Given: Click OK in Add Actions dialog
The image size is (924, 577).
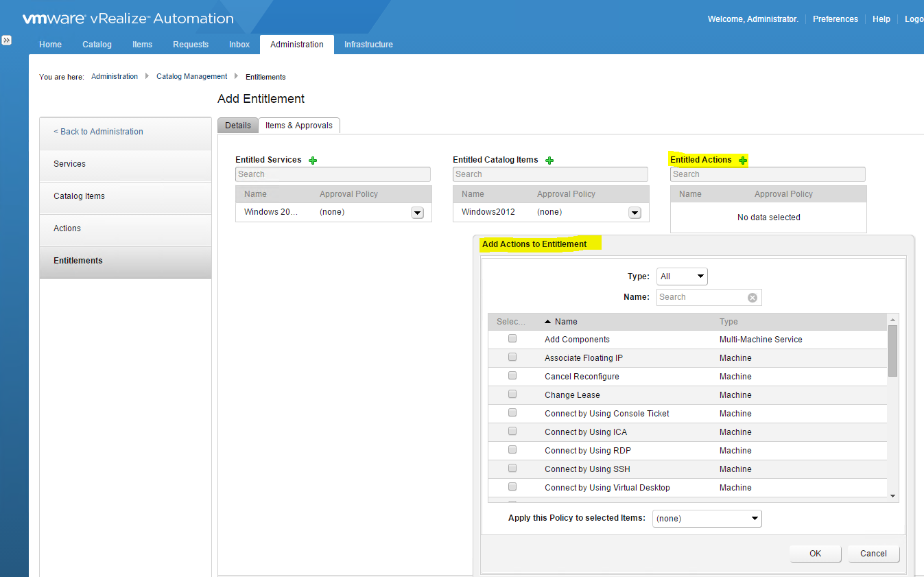Looking at the screenshot, I should (815, 554).
